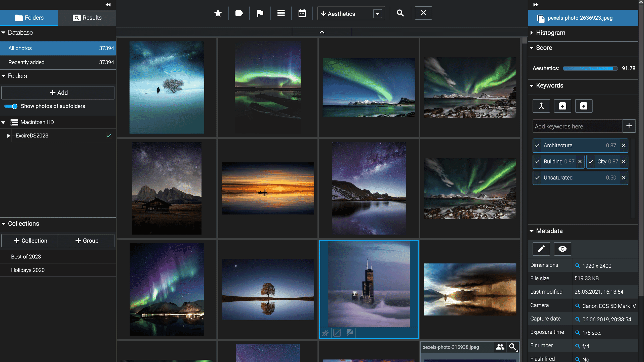
Task: Click Add Collection button
Action: (29, 240)
